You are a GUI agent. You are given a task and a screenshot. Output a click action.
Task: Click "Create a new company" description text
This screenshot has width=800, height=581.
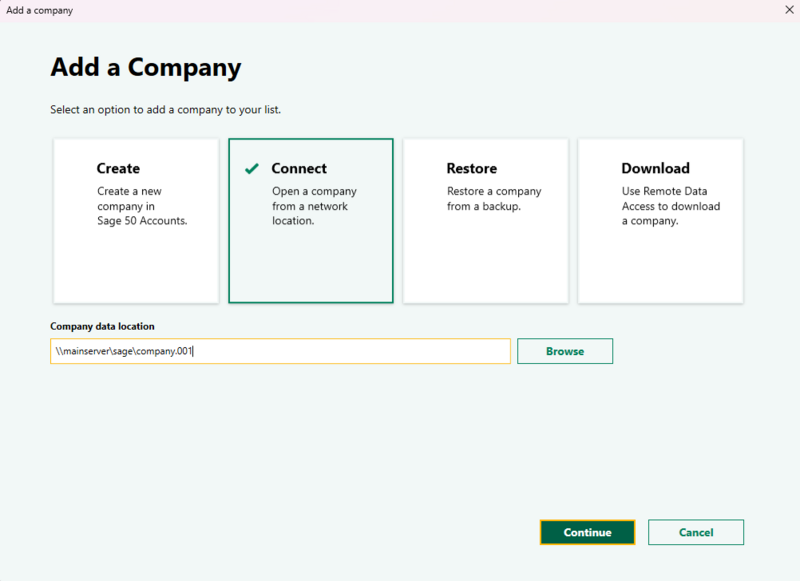[141, 206]
